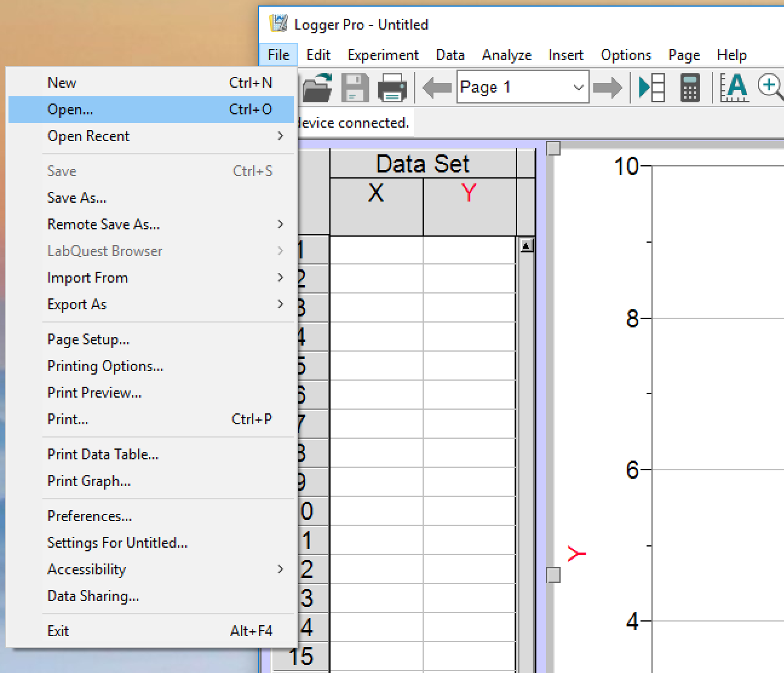Open the Data menu

pos(450,55)
